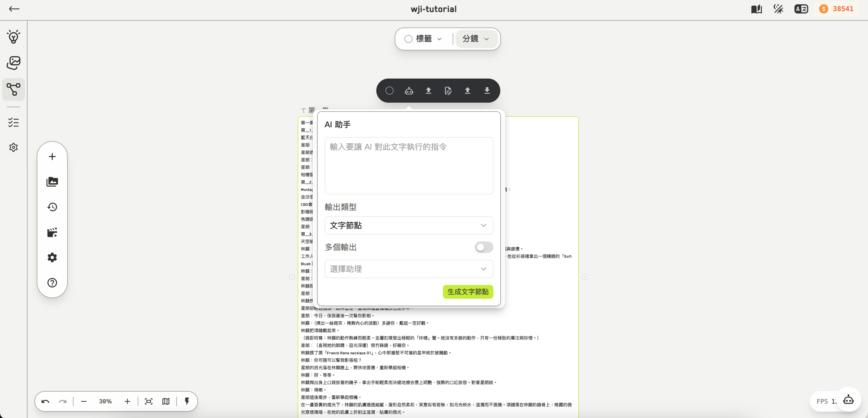Viewport: 868px width, 418px height.
Task: Go back with the top-left arrow
Action: (x=14, y=9)
